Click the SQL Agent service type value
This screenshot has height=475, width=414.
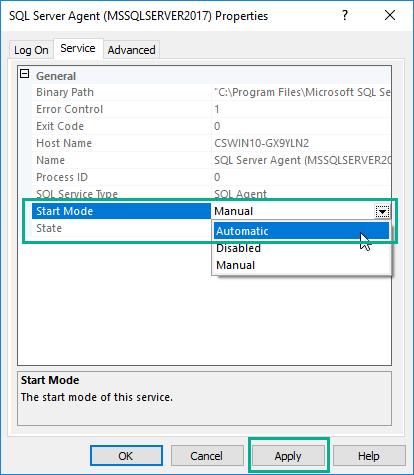click(240, 194)
